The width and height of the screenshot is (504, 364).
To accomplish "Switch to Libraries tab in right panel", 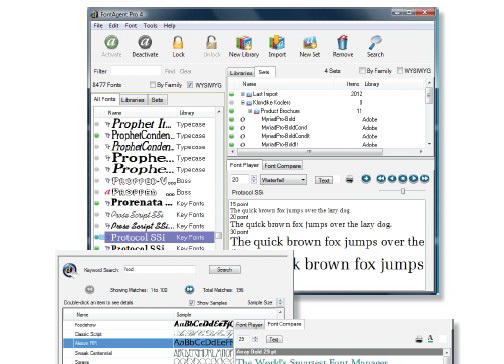I will [x=241, y=72].
